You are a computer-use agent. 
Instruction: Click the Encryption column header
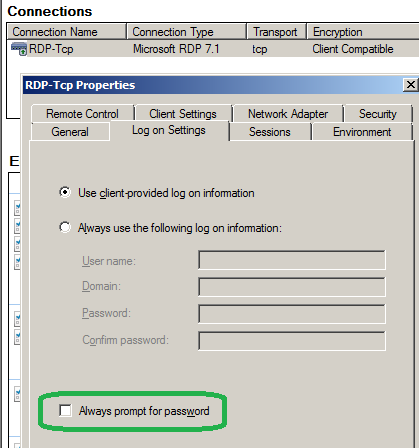tap(363, 32)
